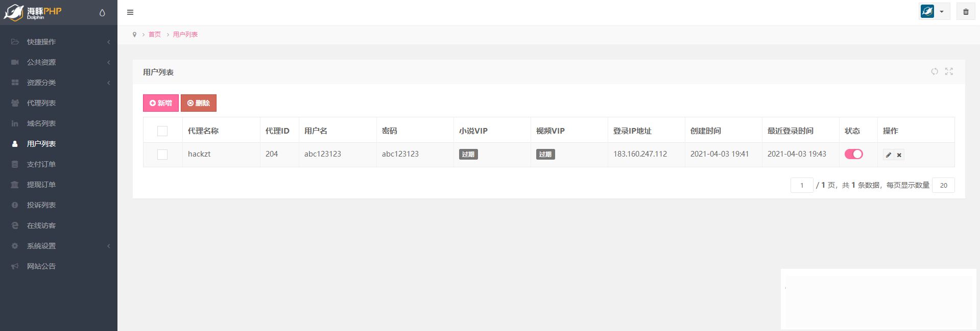
Task: Go to 代理列表 in the sidebar
Action: coord(41,103)
